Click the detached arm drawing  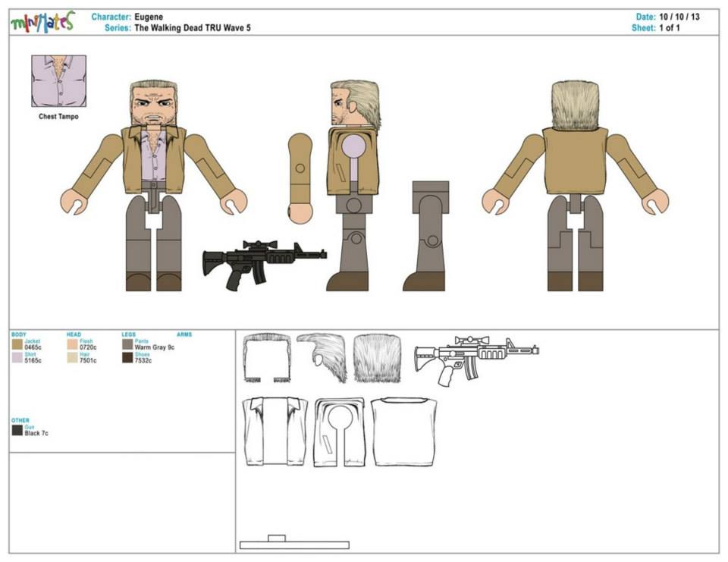[300, 179]
